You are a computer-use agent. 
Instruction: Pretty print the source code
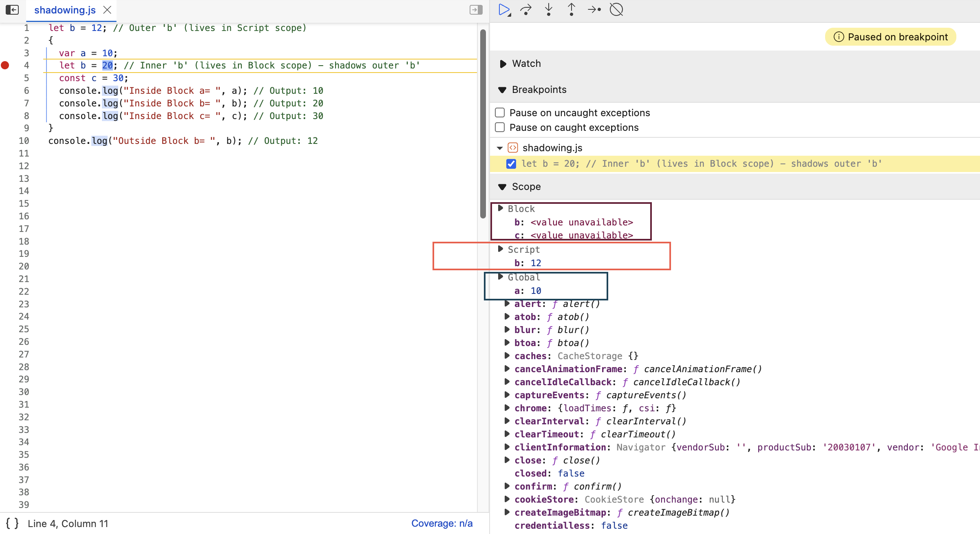[12, 523]
